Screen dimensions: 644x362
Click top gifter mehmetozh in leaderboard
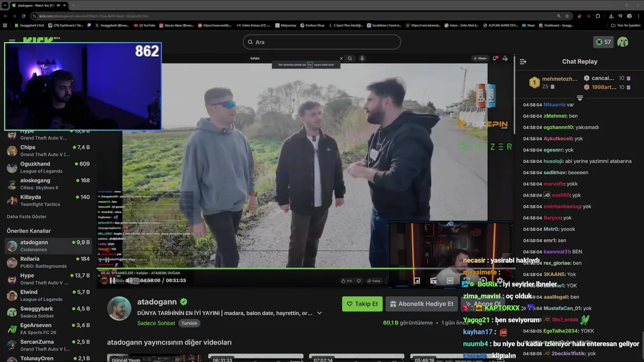[x=553, y=82]
